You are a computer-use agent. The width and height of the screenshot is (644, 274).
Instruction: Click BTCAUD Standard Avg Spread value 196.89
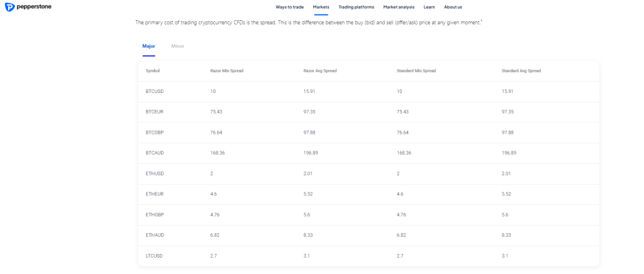(x=509, y=153)
